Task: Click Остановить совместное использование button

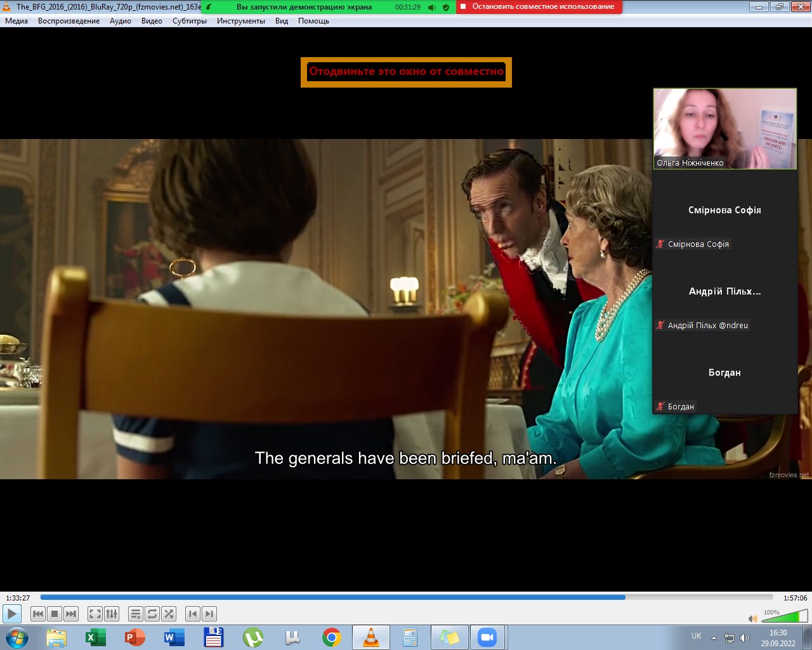Action: 539,7
